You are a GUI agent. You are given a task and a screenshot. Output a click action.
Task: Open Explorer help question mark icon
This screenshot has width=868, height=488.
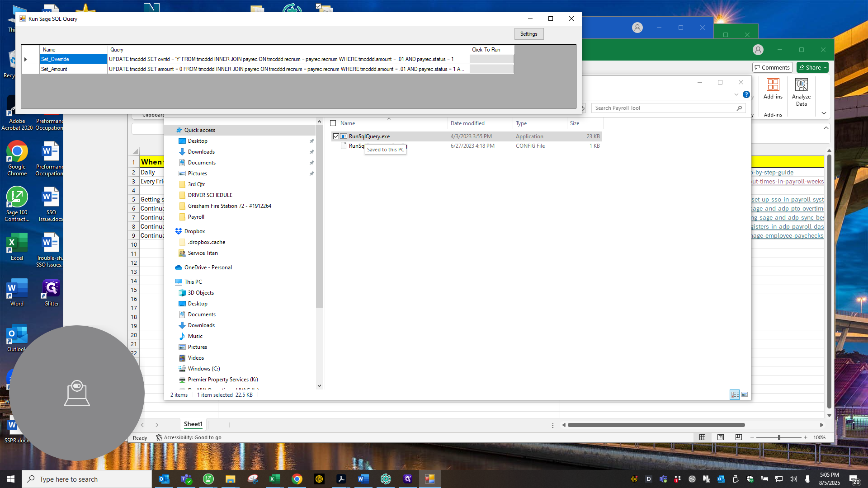pos(746,94)
